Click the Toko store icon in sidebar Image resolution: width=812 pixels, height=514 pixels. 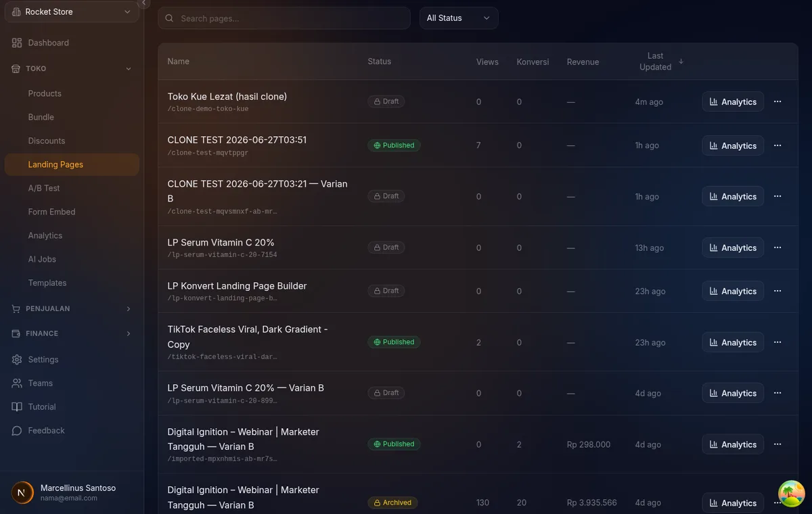click(16, 68)
